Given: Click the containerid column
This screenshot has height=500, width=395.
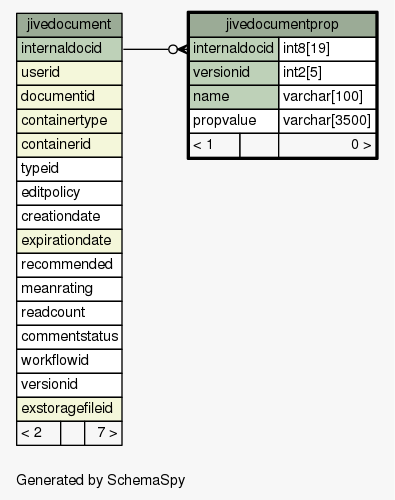Looking at the screenshot, I should (x=69, y=145).
